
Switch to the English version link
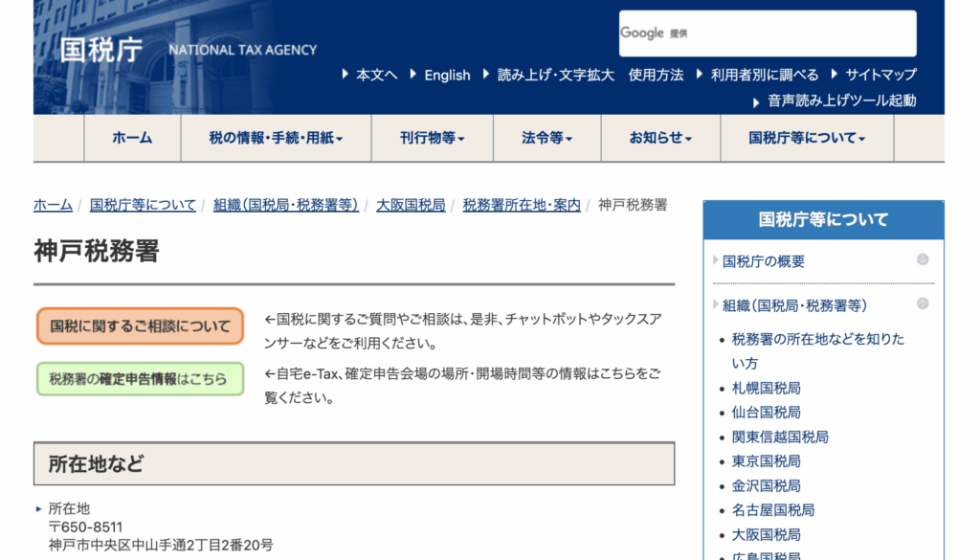[447, 75]
